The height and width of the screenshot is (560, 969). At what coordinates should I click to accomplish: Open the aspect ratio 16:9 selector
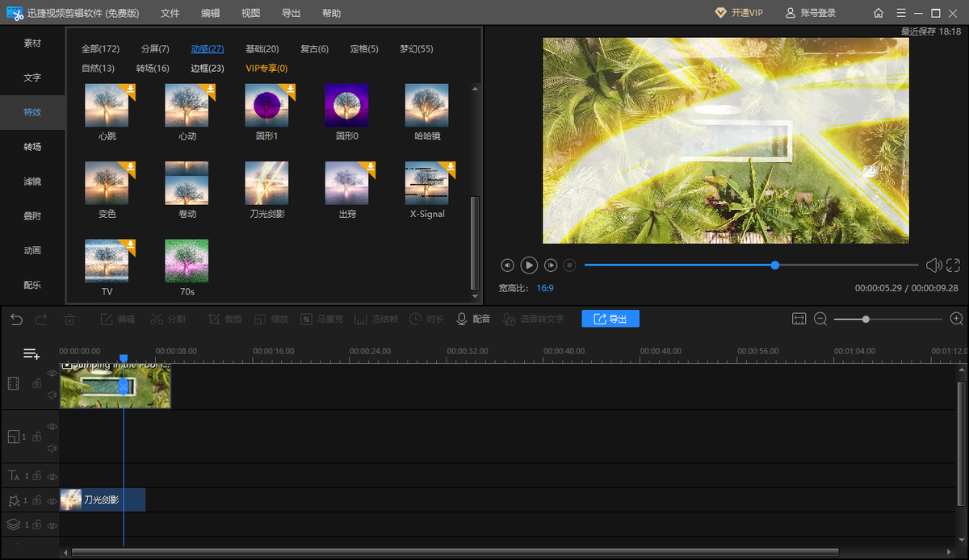tap(545, 288)
